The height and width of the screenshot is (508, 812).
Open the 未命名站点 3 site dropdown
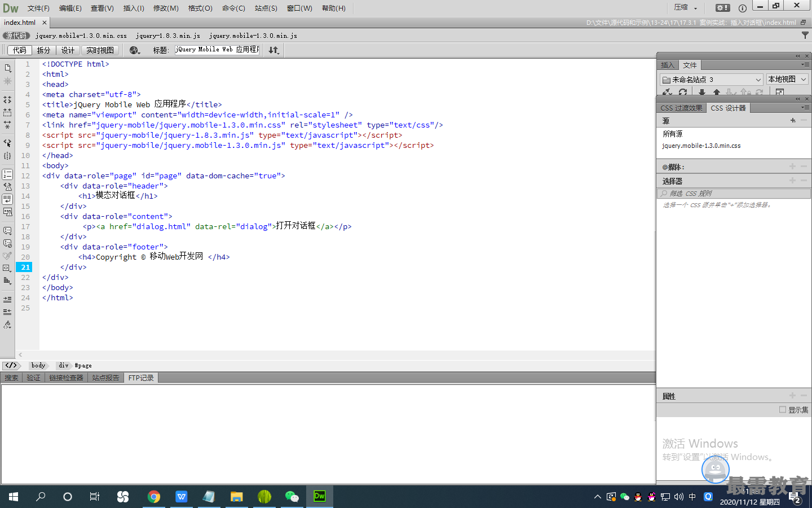pos(712,80)
